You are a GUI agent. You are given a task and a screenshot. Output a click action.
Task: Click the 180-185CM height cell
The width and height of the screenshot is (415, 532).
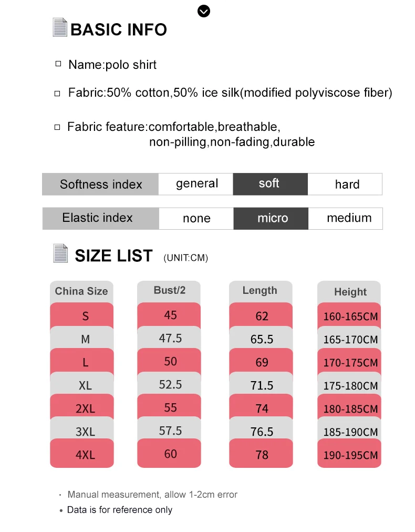point(350,408)
